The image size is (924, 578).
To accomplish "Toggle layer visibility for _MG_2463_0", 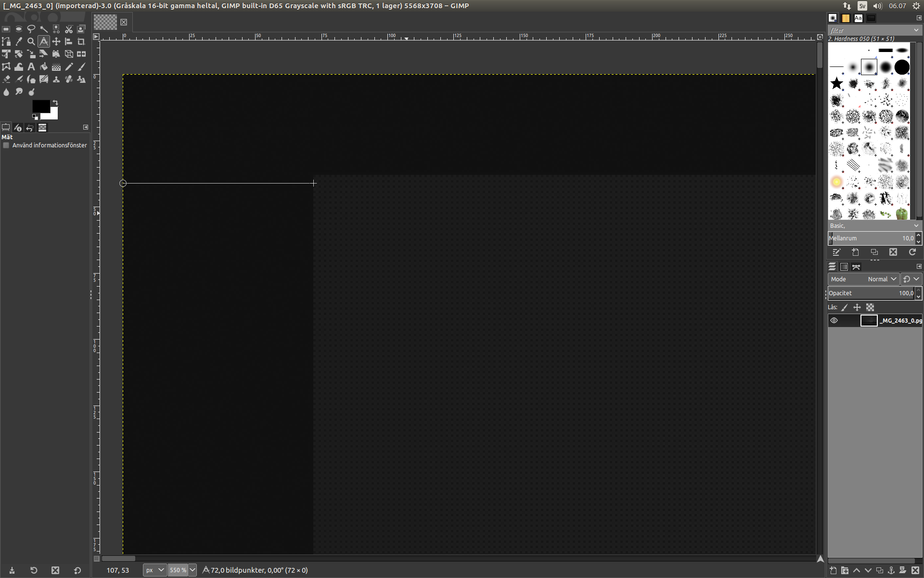I will [x=834, y=320].
